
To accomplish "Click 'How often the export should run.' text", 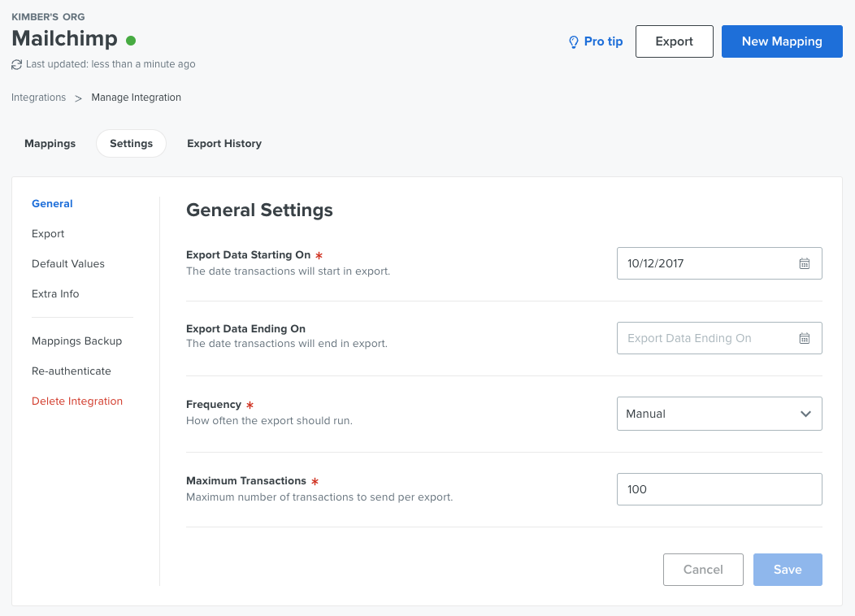I will point(269,421).
